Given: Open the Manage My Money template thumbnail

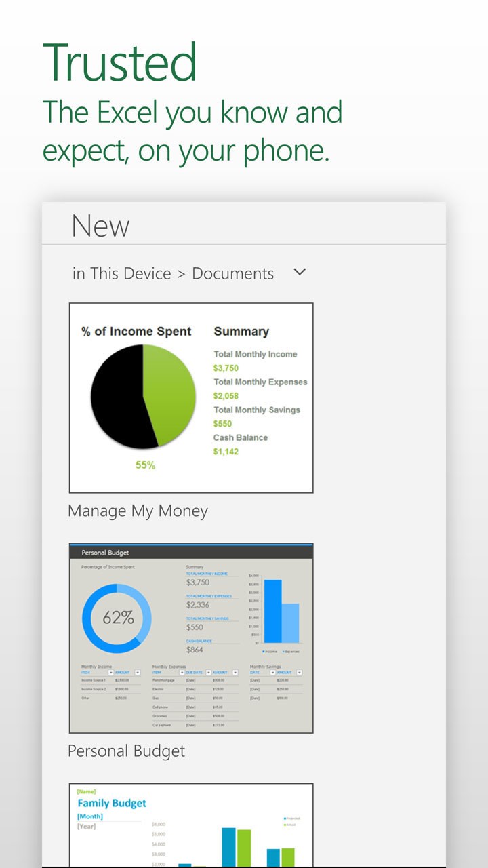Looking at the screenshot, I should tap(191, 398).
